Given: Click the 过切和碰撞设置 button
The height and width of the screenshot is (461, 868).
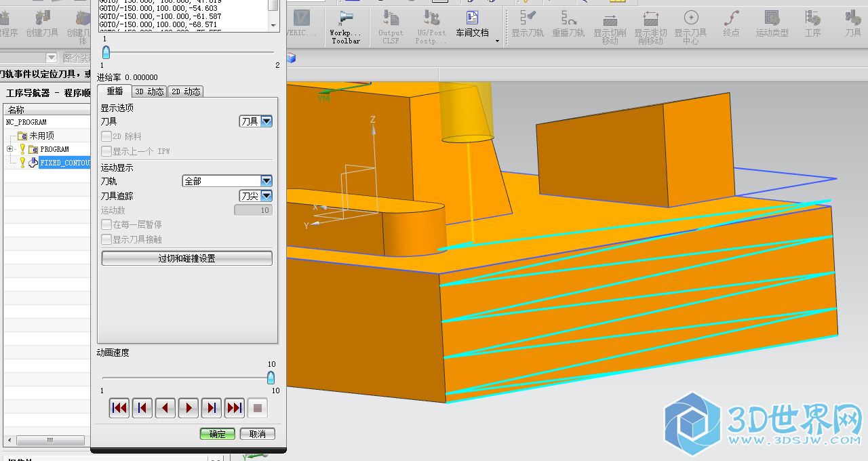Looking at the screenshot, I should coord(186,258).
